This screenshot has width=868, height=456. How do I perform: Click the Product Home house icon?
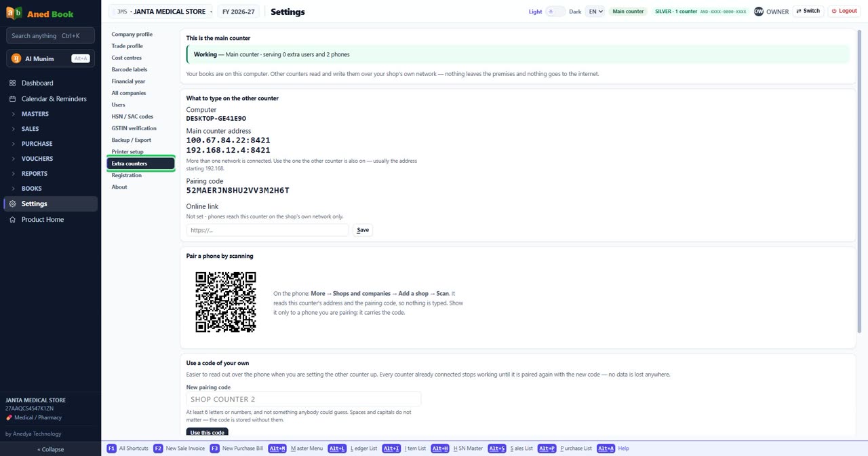[x=12, y=219]
